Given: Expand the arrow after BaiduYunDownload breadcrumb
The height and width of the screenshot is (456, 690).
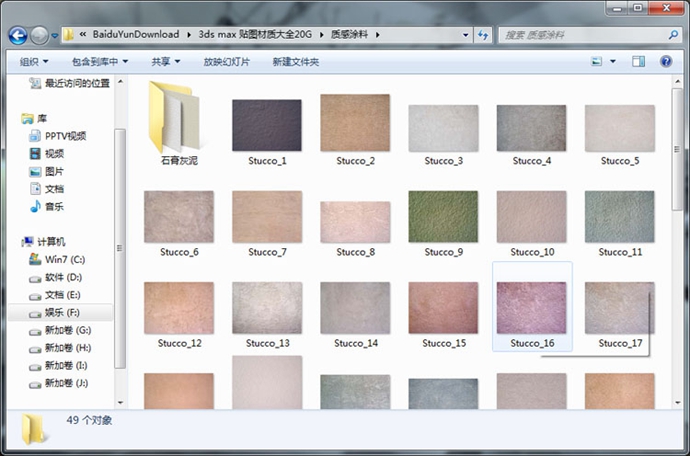Looking at the screenshot, I should tap(189, 35).
